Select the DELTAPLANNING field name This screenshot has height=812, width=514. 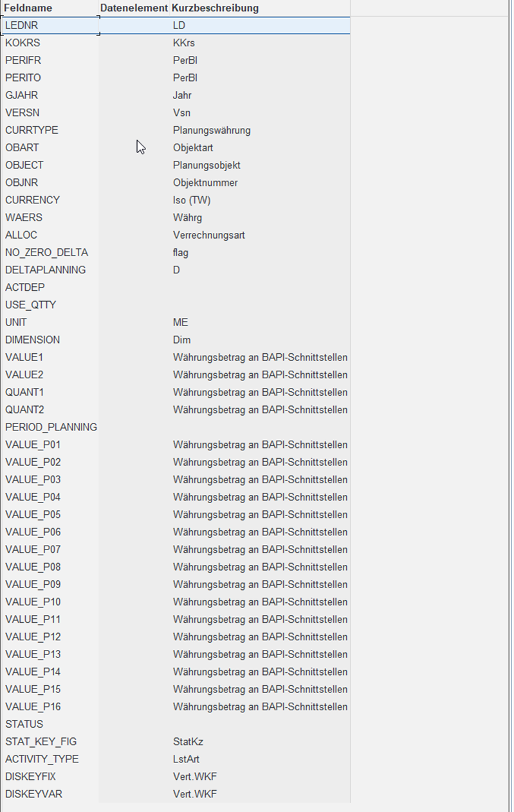tap(45, 270)
